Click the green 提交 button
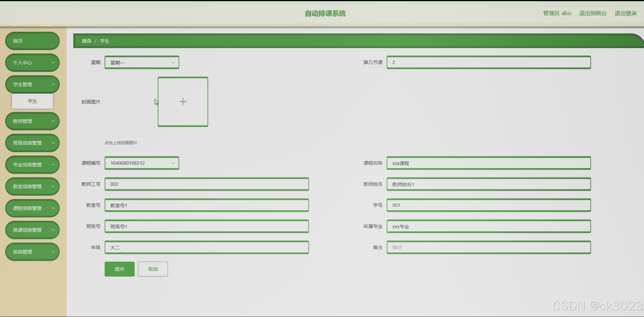Viewport: 644px width, 317px height. pyautogui.click(x=119, y=269)
